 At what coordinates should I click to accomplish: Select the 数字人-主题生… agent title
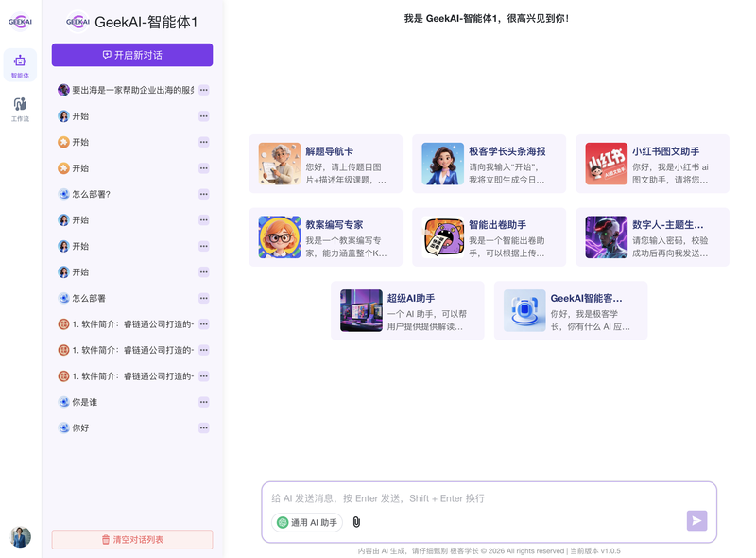(x=668, y=224)
